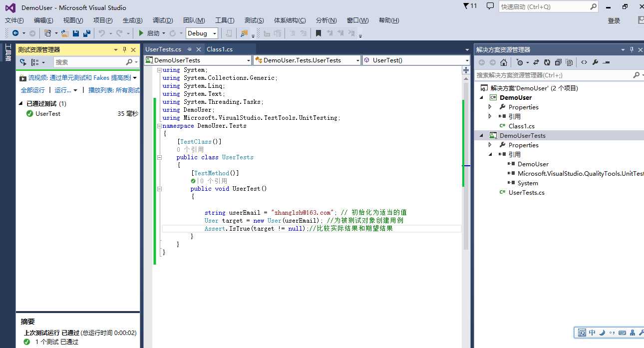Click 全部运行 to run all tests
Screen dimensions: 644x348
[x=32, y=90]
